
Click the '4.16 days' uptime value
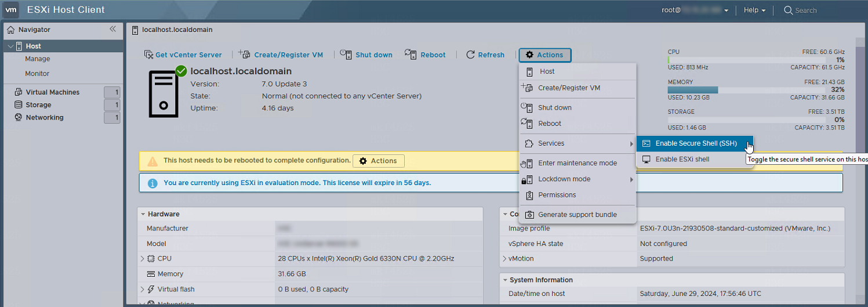[278, 108]
